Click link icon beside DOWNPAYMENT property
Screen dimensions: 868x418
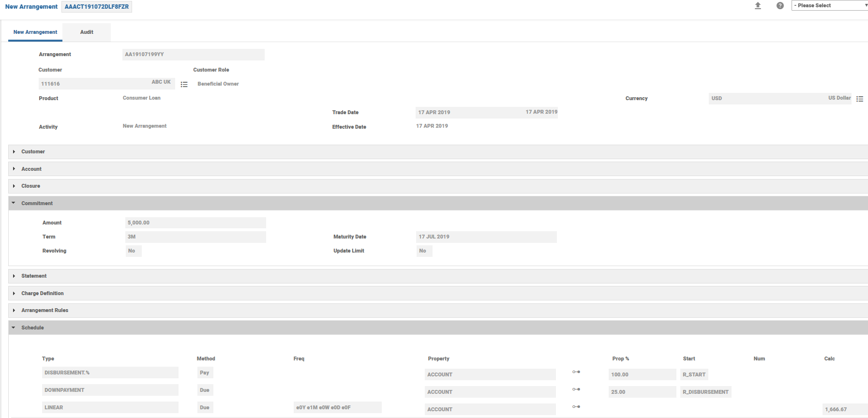point(576,389)
